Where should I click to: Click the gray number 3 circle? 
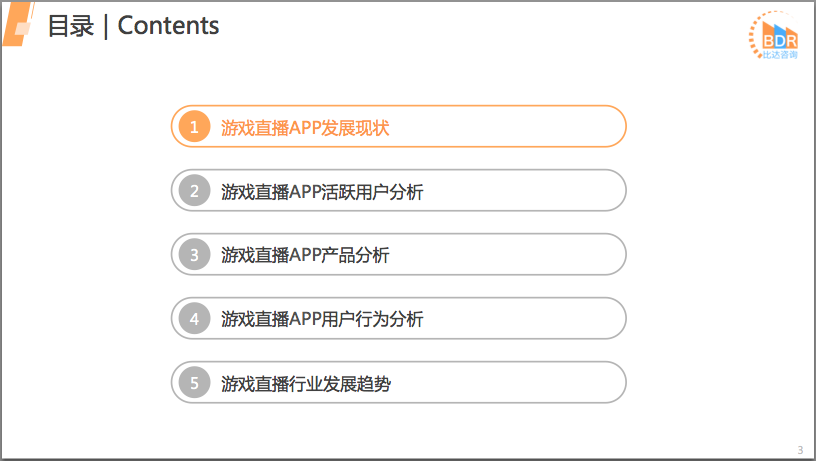pyautogui.click(x=194, y=255)
